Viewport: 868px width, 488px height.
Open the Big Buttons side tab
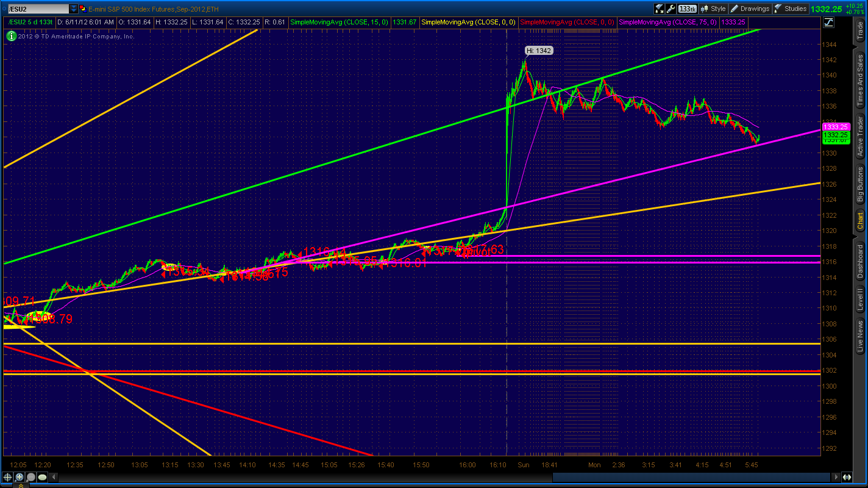coord(860,185)
